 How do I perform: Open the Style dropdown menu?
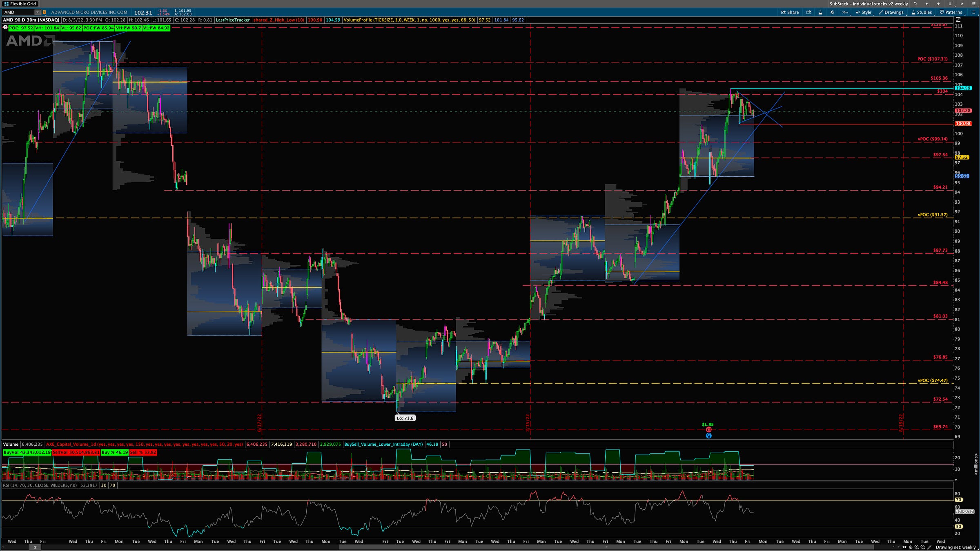[x=864, y=12]
